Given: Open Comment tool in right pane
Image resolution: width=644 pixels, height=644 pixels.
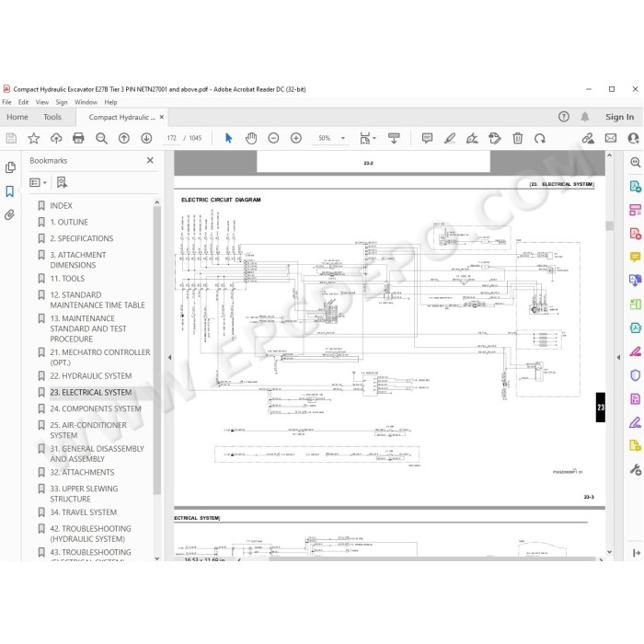Looking at the screenshot, I should [x=635, y=258].
